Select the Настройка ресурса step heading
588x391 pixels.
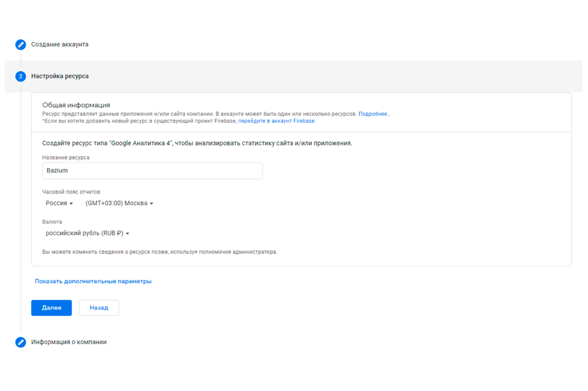[60, 76]
